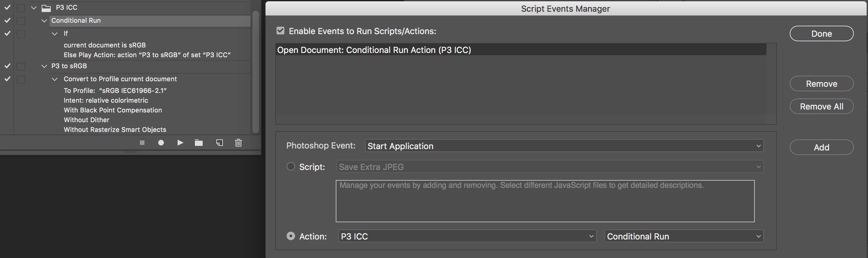Click the stop recording square icon

(x=142, y=143)
